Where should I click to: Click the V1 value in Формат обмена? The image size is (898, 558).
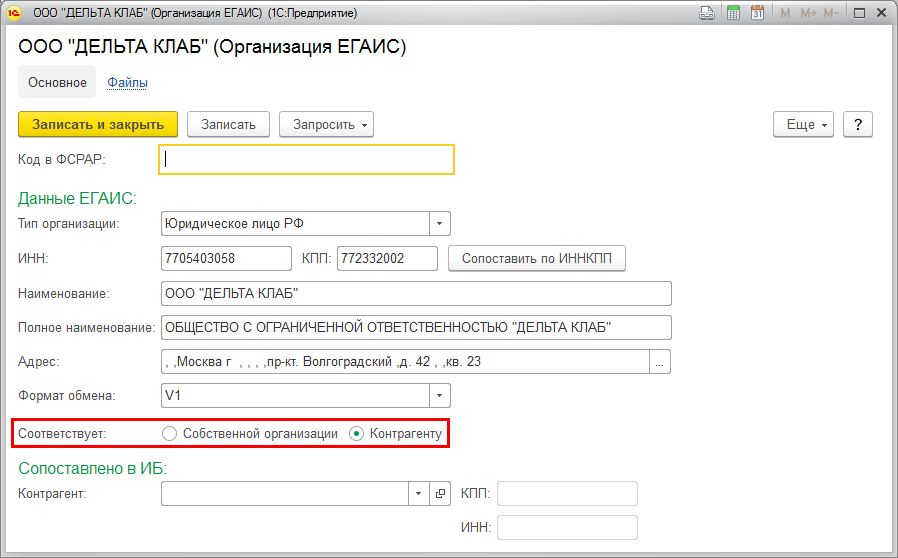pos(172,395)
